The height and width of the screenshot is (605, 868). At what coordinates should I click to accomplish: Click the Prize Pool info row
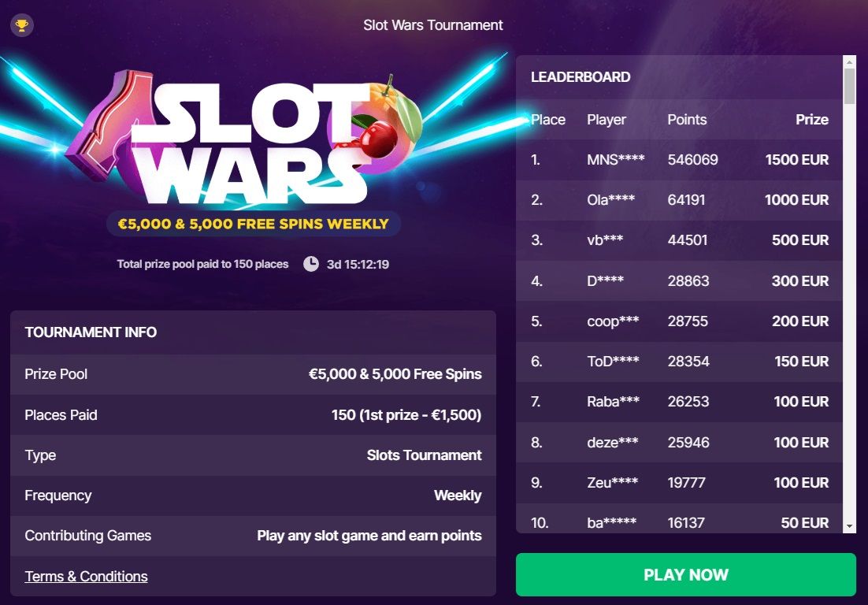click(253, 374)
